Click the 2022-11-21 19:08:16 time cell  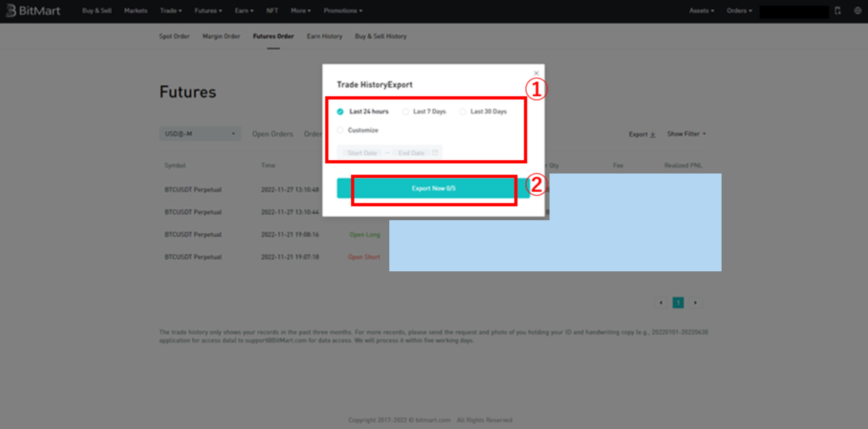(x=290, y=234)
